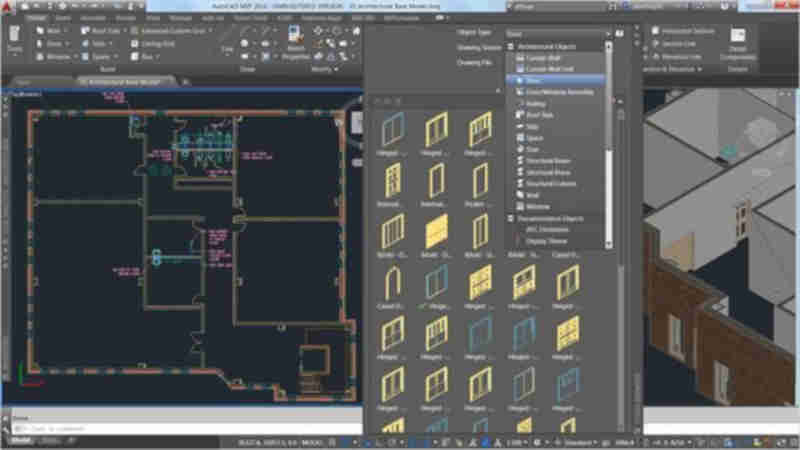
Task: Click the Horizontal Section tool
Action: coord(684,31)
